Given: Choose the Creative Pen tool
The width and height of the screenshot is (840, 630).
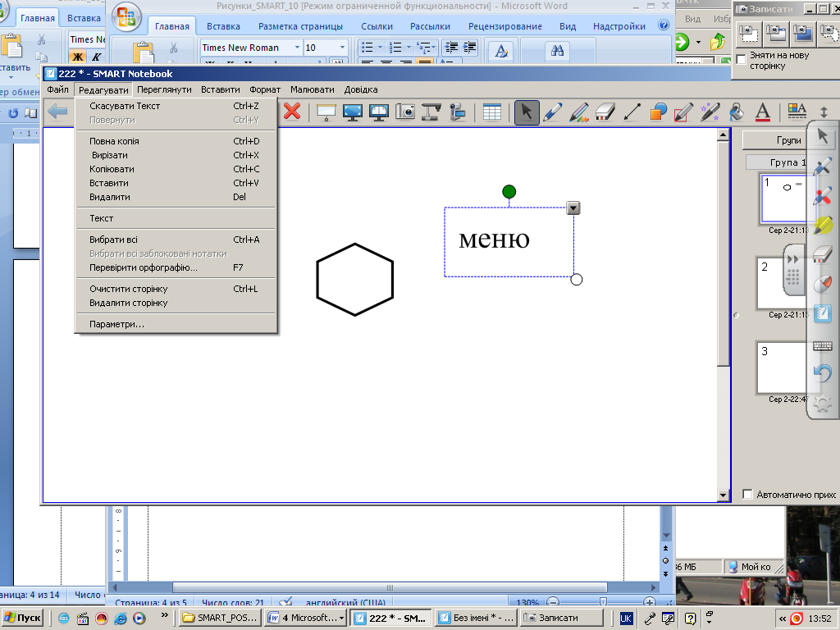Looking at the screenshot, I should coord(579,112).
